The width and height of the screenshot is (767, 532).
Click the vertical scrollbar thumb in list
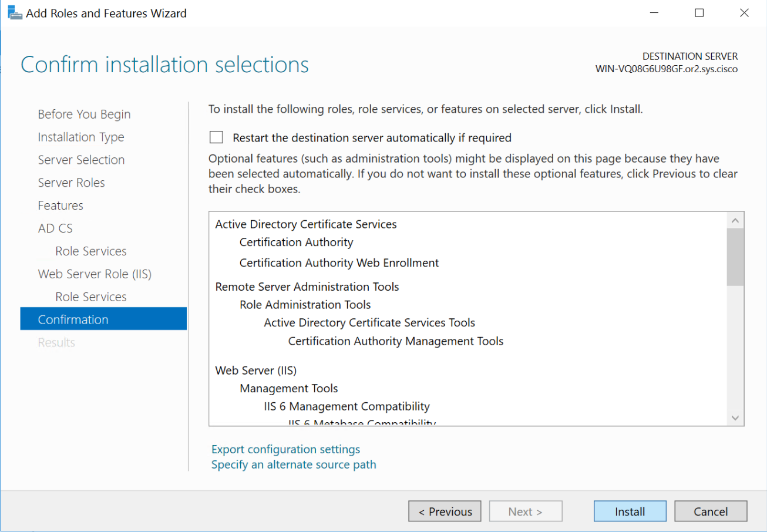pos(735,257)
